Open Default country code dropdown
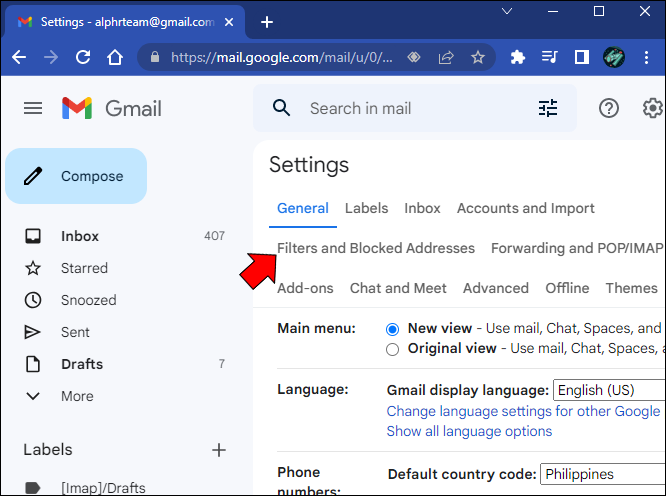This screenshot has height=496, width=666. click(x=602, y=474)
